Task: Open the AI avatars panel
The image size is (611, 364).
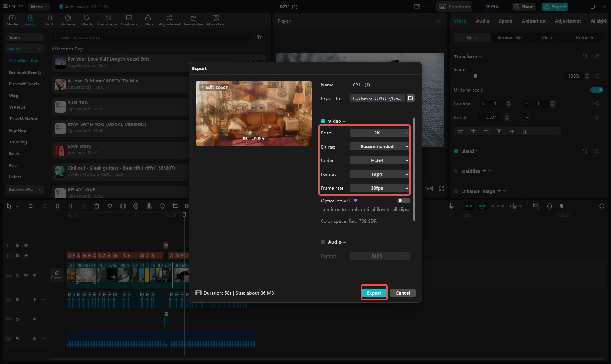Action: coord(215,20)
